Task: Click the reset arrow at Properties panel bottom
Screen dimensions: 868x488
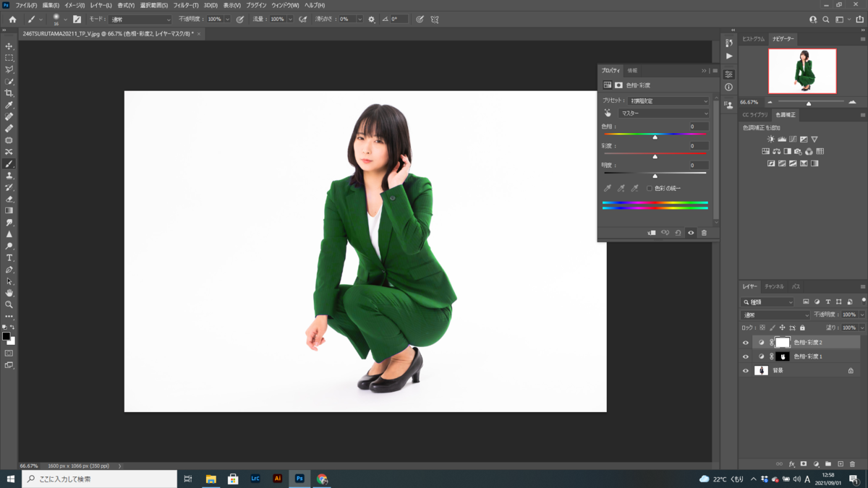Action: click(678, 232)
